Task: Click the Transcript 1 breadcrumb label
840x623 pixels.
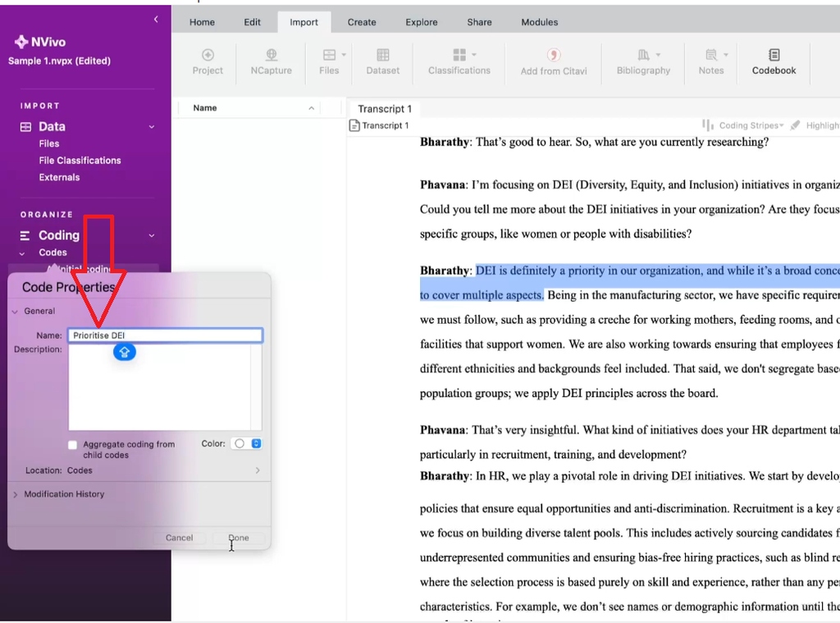Action: (x=386, y=125)
